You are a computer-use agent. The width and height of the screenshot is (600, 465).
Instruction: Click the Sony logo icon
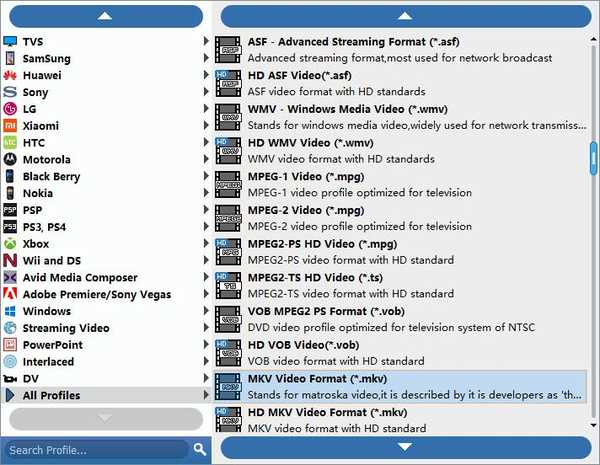[10, 92]
